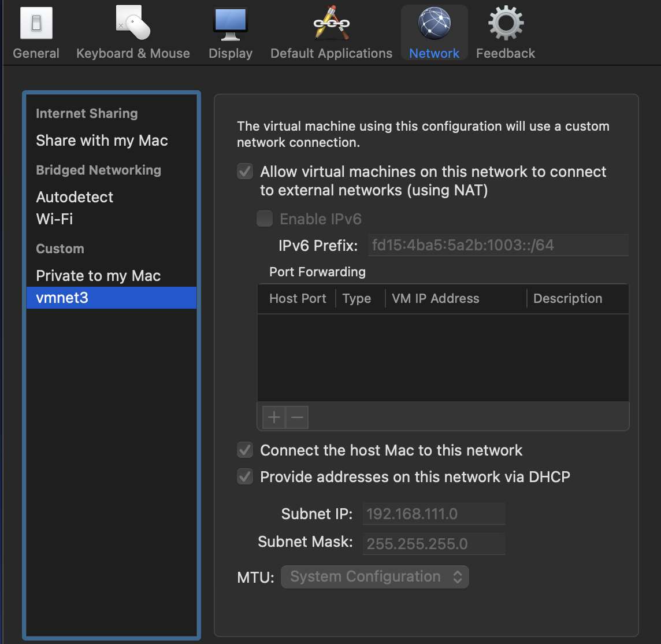
Task: Open the Keyboard & Mouse settings
Action: 133,32
